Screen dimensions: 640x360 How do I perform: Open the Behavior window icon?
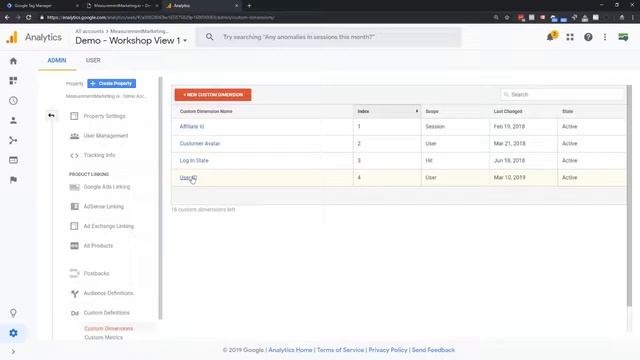coord(13,160)
